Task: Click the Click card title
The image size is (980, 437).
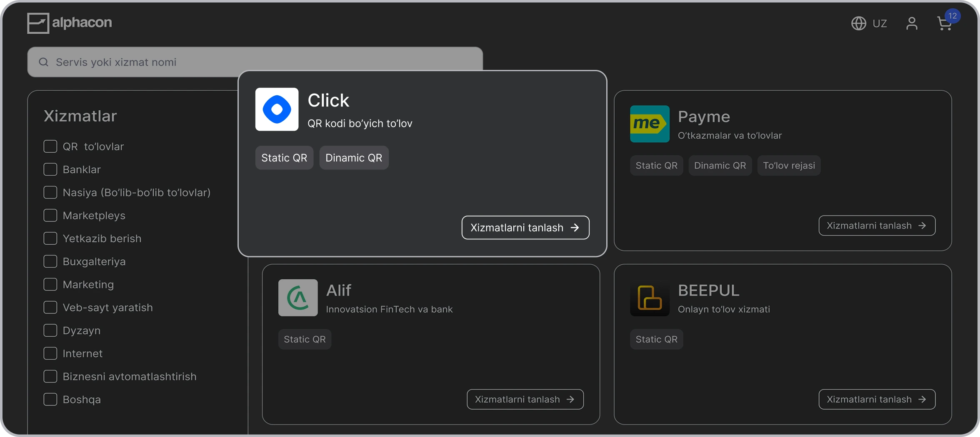Action: click(328, 100)
